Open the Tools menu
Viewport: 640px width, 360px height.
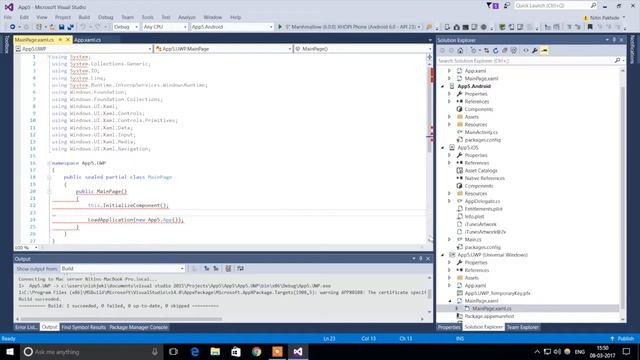coord(147,17)
